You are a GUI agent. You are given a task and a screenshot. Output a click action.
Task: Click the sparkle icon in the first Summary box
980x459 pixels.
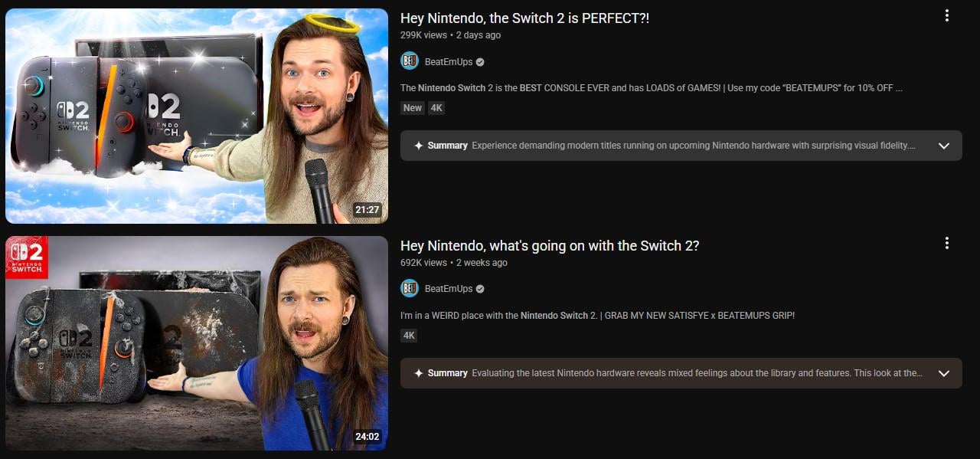click(x=418, y=146)
